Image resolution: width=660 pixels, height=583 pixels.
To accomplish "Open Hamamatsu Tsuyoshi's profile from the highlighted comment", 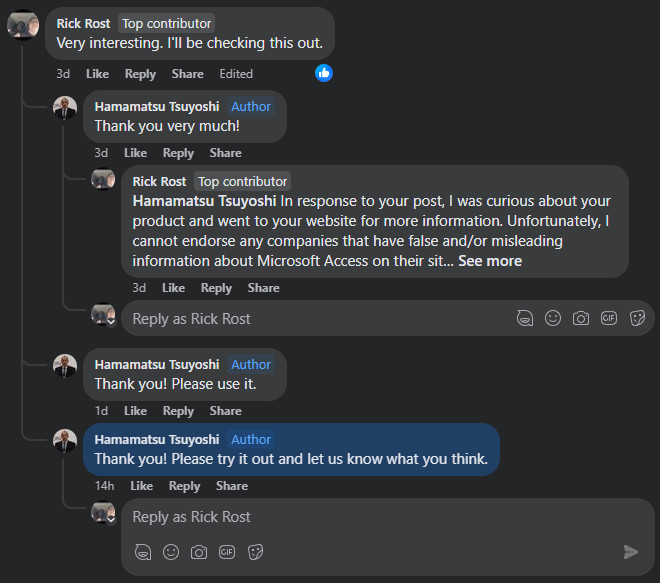I will [x=157, y=439].
